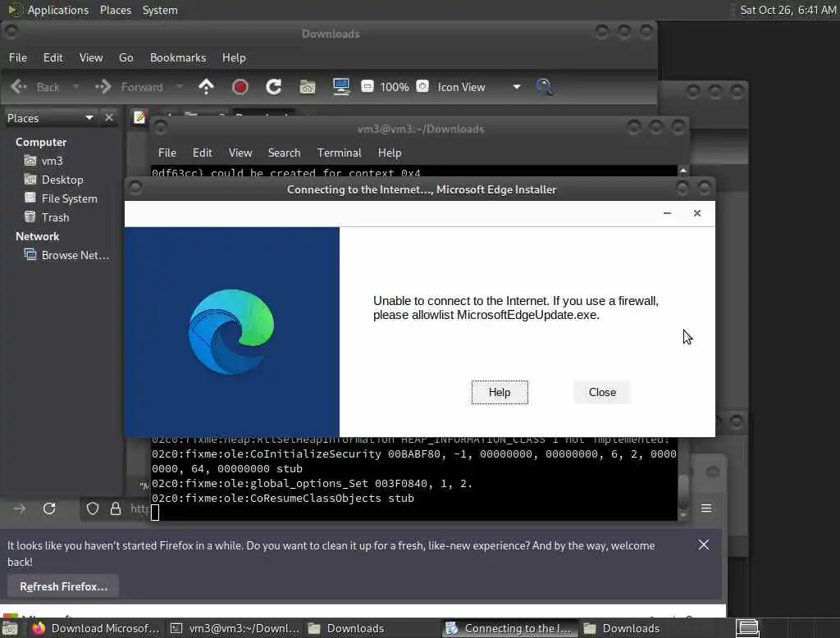Close the Places sidebar panel
Image resolution: width=840 pixels, height=638 pixels.
[x=109, y=117]
